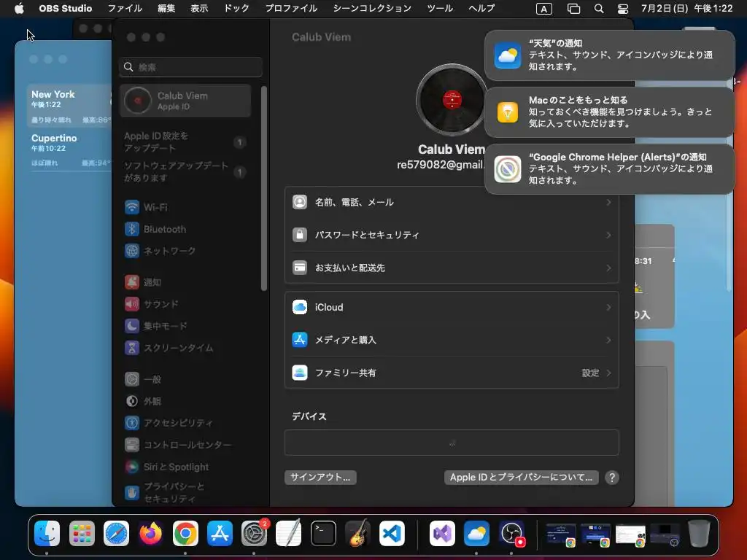Open 表示 menu in menu bar
The height and width of the screenshot is (560, 747).
coord(199,9)
